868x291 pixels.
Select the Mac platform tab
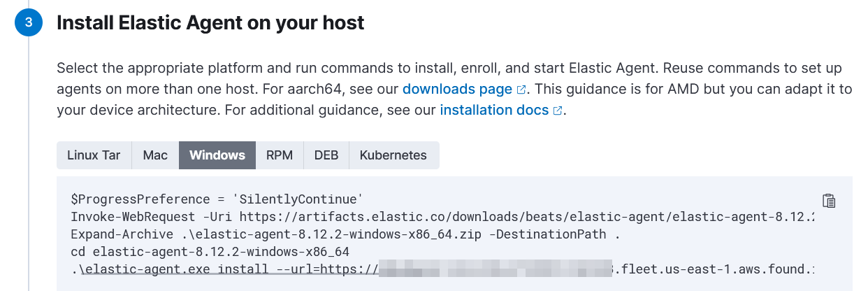[x=155, y=155]
